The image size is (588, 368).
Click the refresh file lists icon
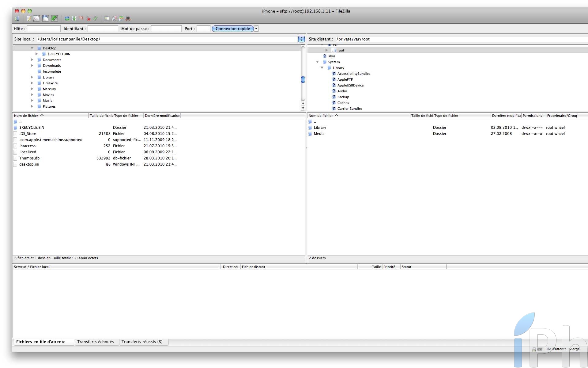(x=67, y=19)
